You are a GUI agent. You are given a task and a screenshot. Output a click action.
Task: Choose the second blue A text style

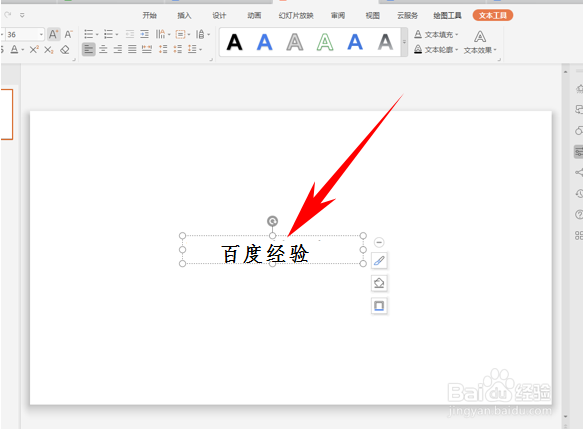[x=355, y=42]
